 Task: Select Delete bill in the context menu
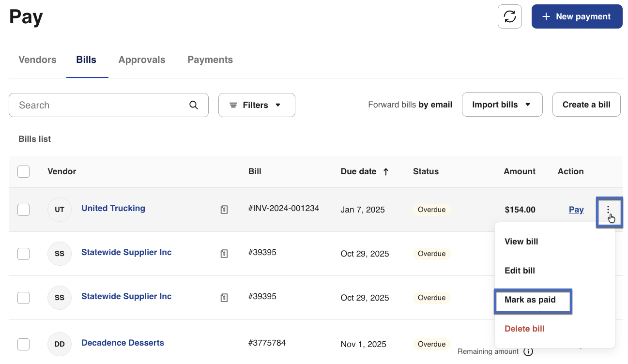(x=524, y=329)
